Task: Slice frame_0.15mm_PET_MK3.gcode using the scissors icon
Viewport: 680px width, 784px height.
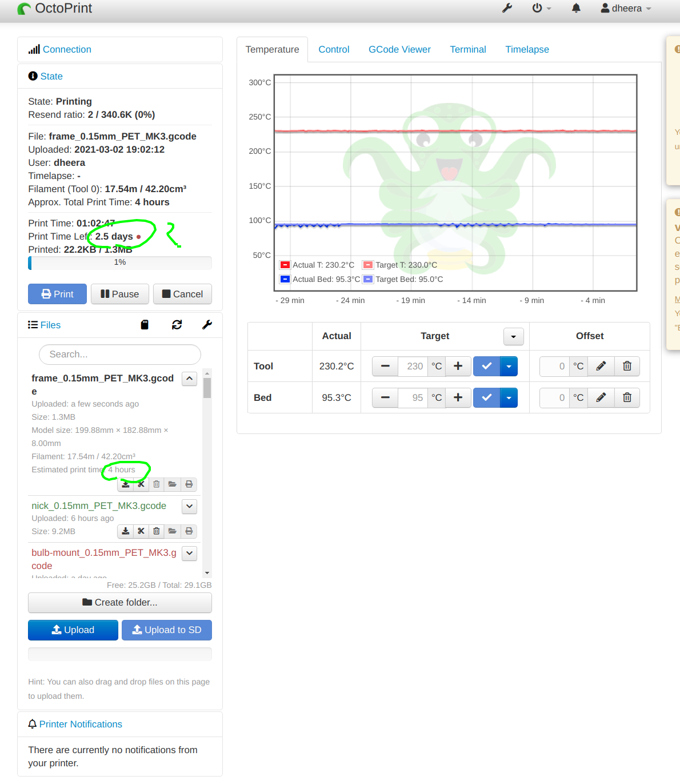Action: 141,484
